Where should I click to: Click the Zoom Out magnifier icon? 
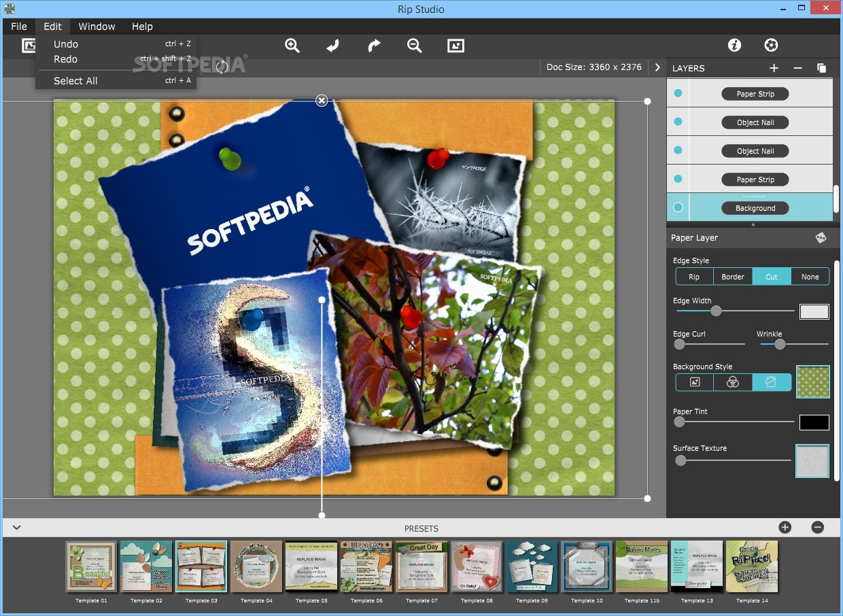(414, 46)
